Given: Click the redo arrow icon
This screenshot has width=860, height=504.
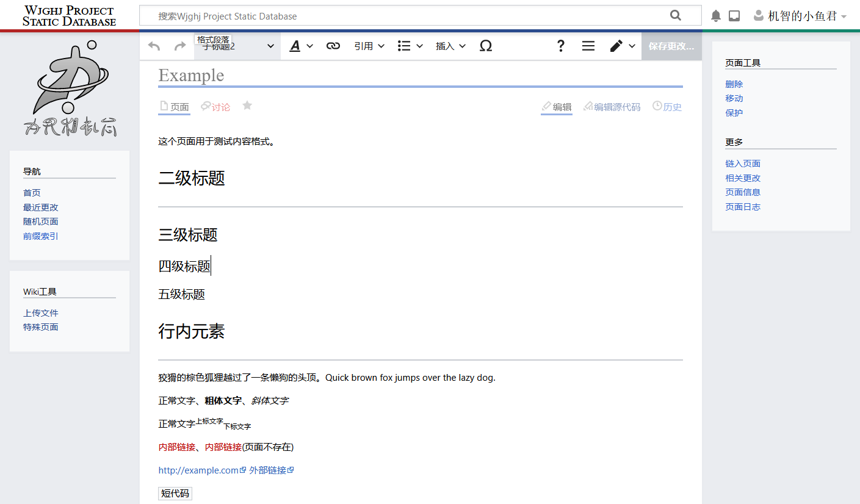Looking at the screenshot, I should (179, 45).
